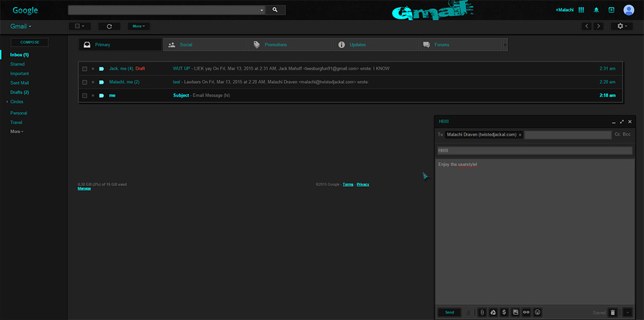Click importance marker on WUT UP row
The width and height of the screenshot is (644, 320).
[102, 69]
